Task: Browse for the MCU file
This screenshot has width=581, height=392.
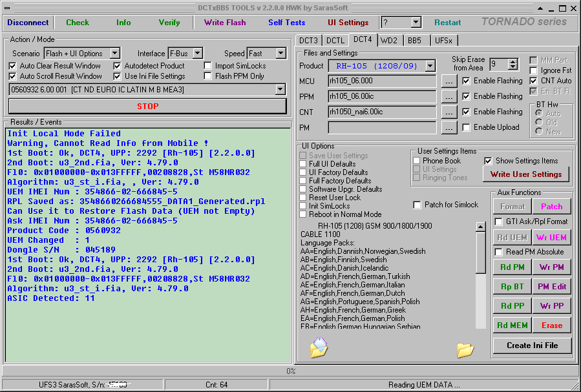Action: point(449,81)
